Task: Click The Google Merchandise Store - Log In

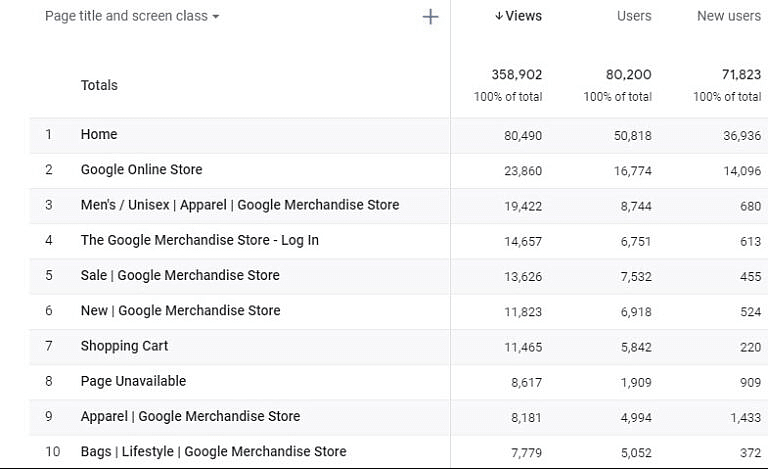Action: 199,240
